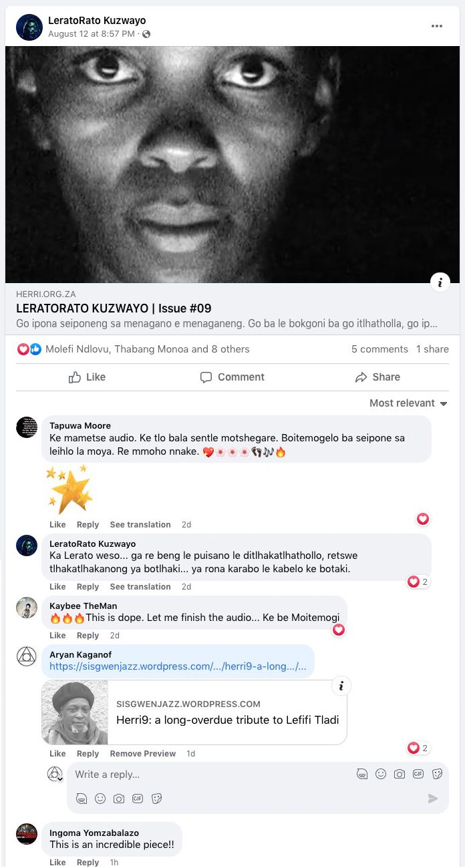Click the Share action on the post
This screenshot has width=465, height=868.
(377, 377)
